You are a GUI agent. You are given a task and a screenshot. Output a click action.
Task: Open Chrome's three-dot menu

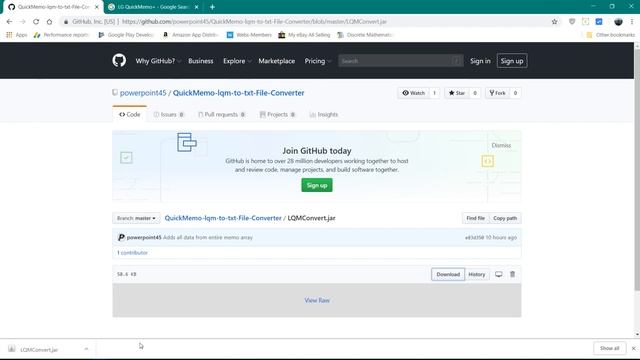[x=632, y=22]
